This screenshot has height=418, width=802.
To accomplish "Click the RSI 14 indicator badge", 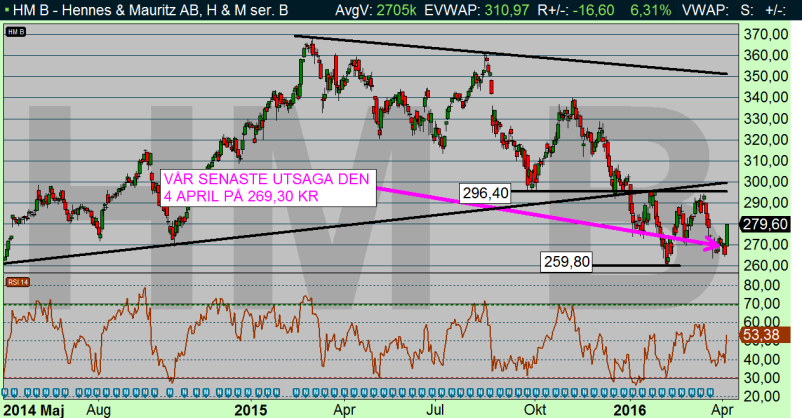I will tap(17, 282).
